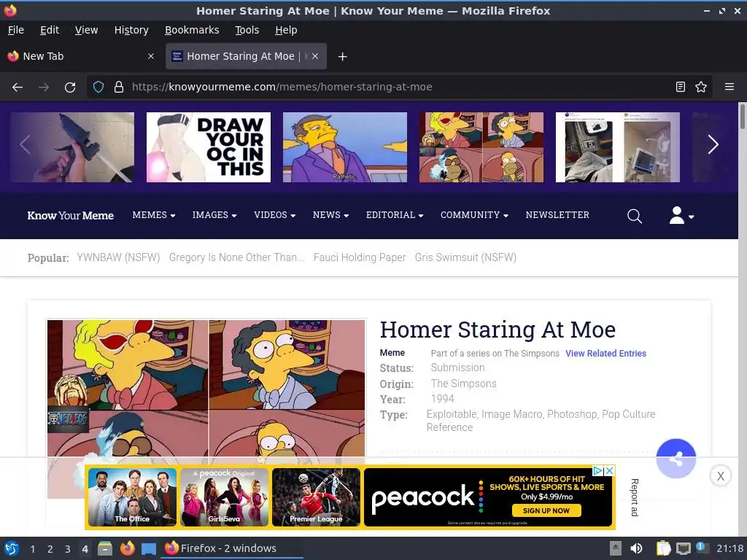Open the tracking protection shield
This screenshot has height=560, width=747.
pyautogui.click(x=98, y=87)
